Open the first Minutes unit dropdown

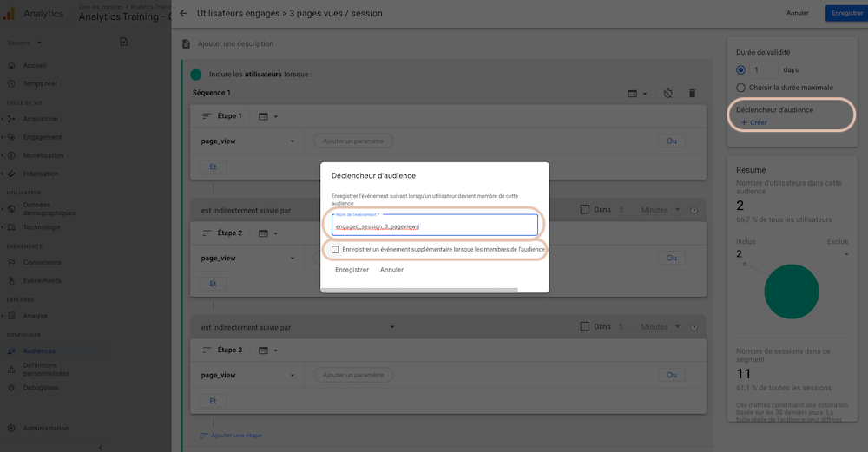click(x=660, y=210)
